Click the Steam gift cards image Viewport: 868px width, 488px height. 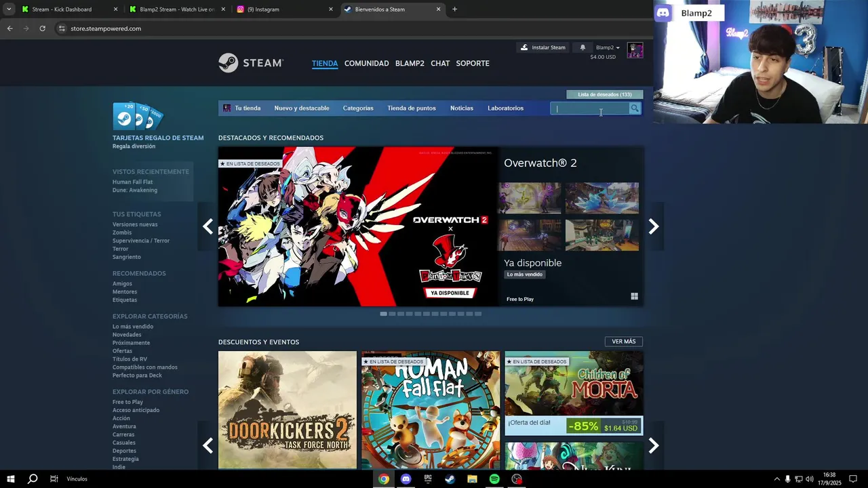click(x=138, y=117)
